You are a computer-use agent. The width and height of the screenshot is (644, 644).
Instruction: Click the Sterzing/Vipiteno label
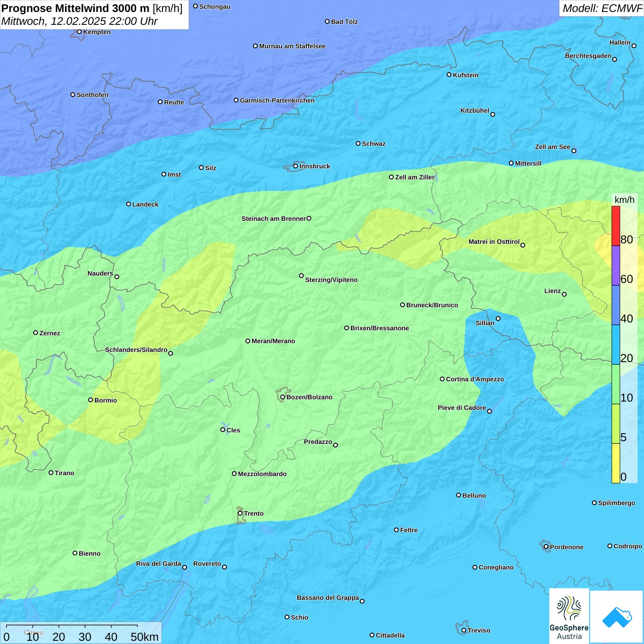tap(331, 280)
